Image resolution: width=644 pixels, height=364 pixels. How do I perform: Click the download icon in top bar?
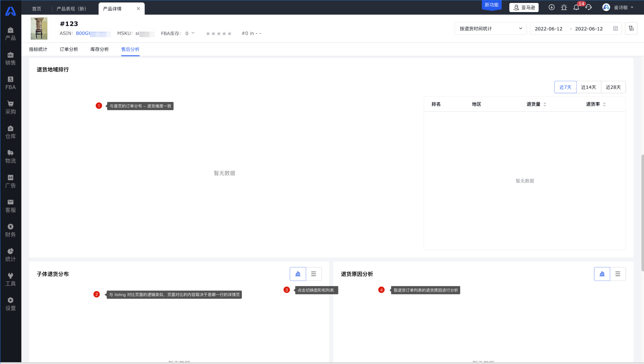pyautogui.click(x=551, y=7)
